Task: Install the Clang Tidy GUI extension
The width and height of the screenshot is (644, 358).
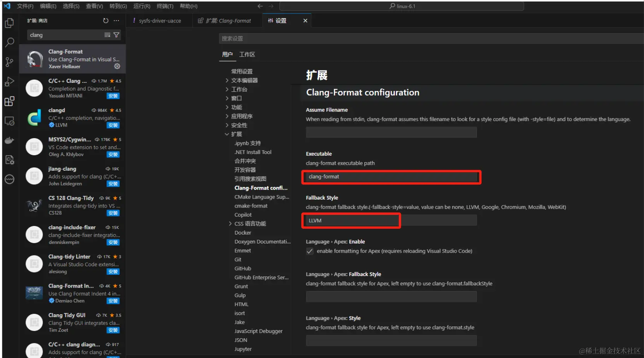Action: (113, 330)
